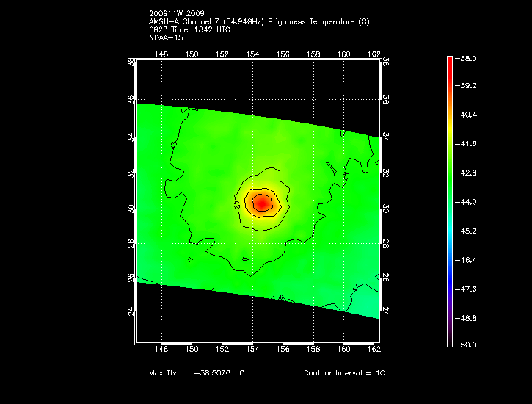This screenshot has height=404, width=532.
Task: Select the AMSU-A Channel 7 title line
Action: [258, 22]
